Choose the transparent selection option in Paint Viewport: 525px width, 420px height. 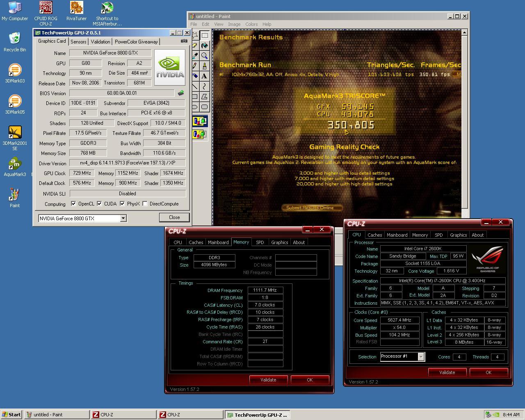pos(200,134)
